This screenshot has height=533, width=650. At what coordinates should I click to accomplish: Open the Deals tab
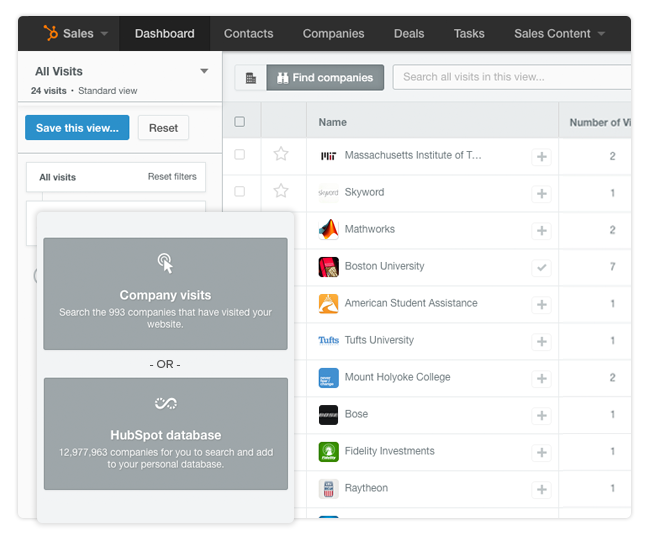tap(408, 33)
